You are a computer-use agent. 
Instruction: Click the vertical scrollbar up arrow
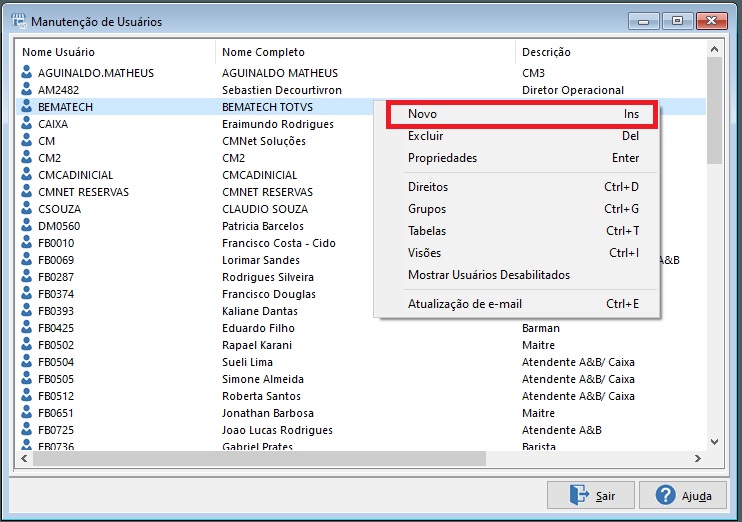tap(715, 49)
